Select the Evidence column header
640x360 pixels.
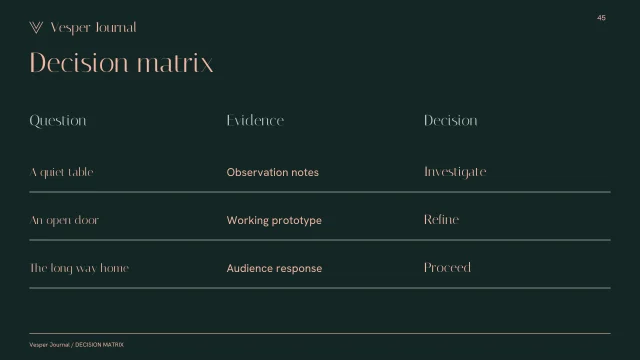(x=255, y=120)
